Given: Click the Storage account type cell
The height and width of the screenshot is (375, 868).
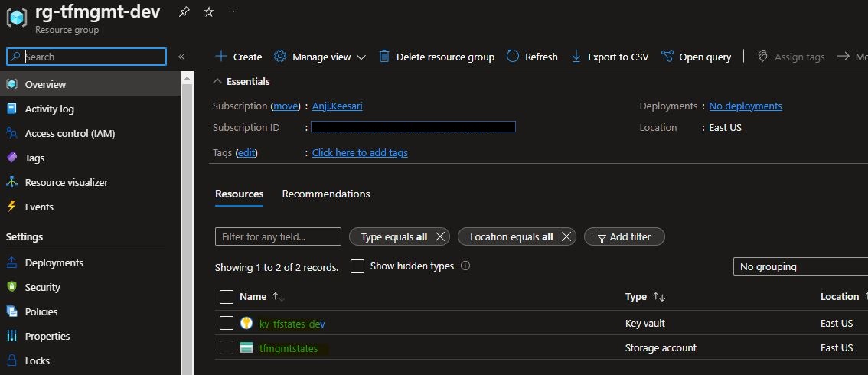Looking at the screenshot, I should tap(661, 348).
